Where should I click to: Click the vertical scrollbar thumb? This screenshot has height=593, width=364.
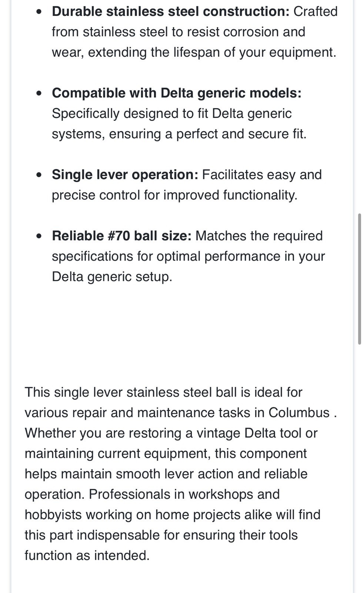[359, 279]
